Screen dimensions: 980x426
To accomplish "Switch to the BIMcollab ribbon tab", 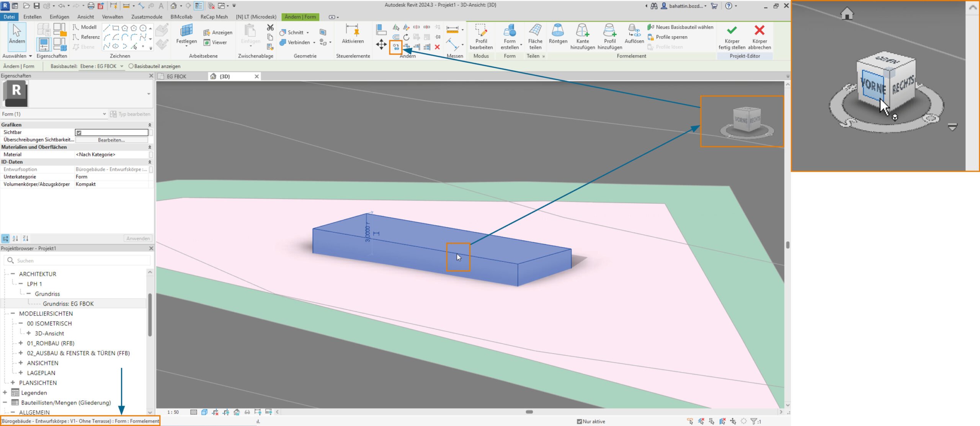I will click(181, 17).
